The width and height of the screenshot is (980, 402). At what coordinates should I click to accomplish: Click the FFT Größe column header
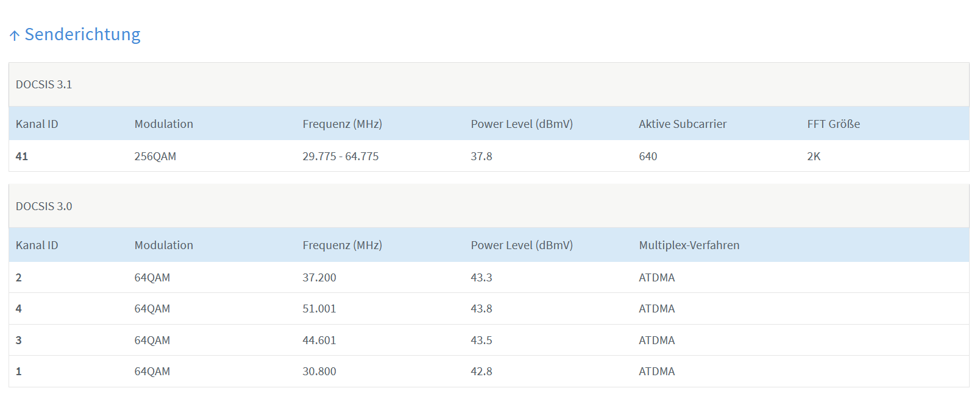coord(833,124)
